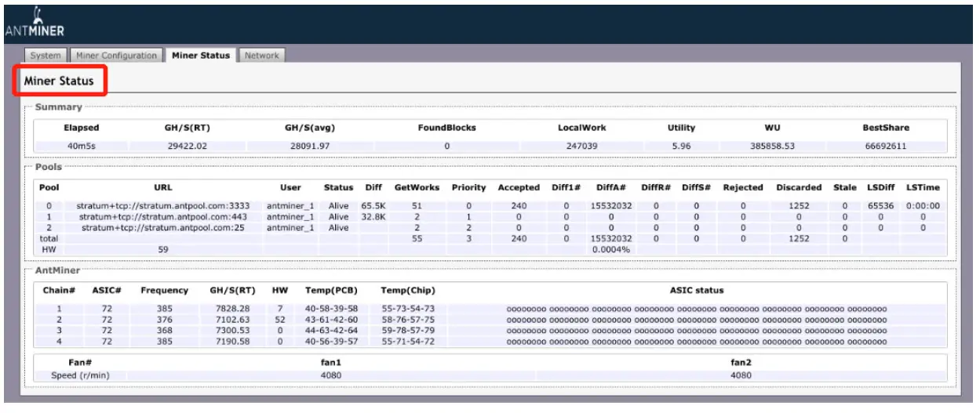Open the Miner Configuration tab
The height and width of the screenshot is (413, 980).
click(x=117, y=56)
